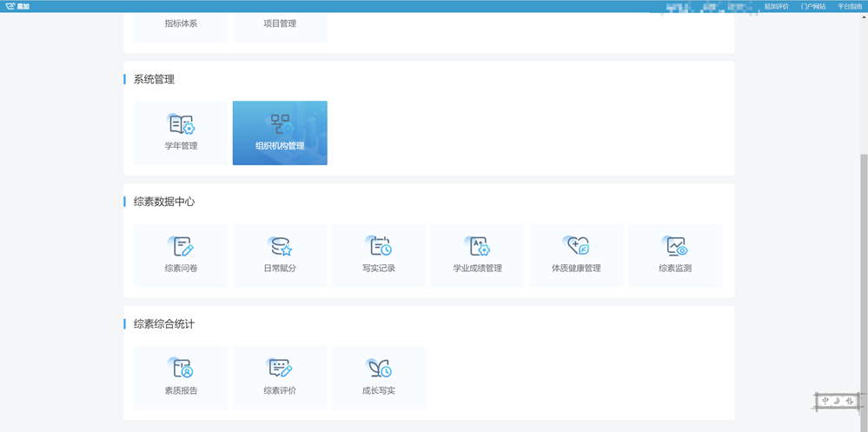Open the 素质报告 report icon
The height and width of the screenshot is (432, 868).
pyautogui.click(x=181, y=368)
